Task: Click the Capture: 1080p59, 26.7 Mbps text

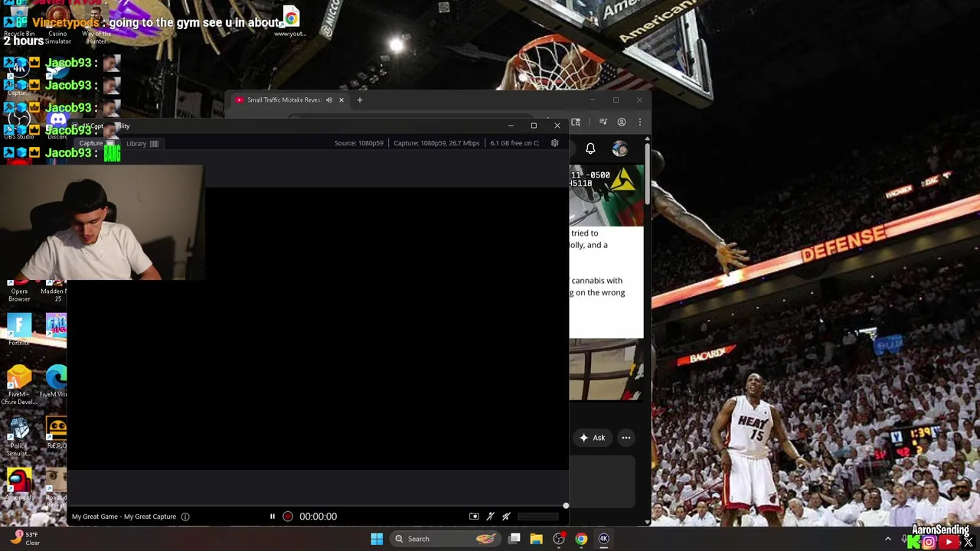Action: click(x=436, y=143)
